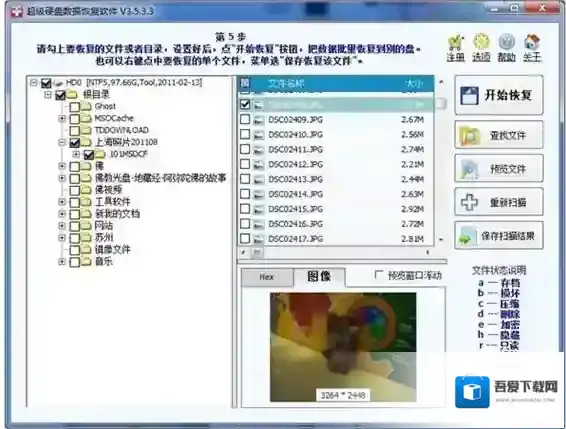
Task: Click the file list scroll up arrow
Action: (x=441, y=82)
